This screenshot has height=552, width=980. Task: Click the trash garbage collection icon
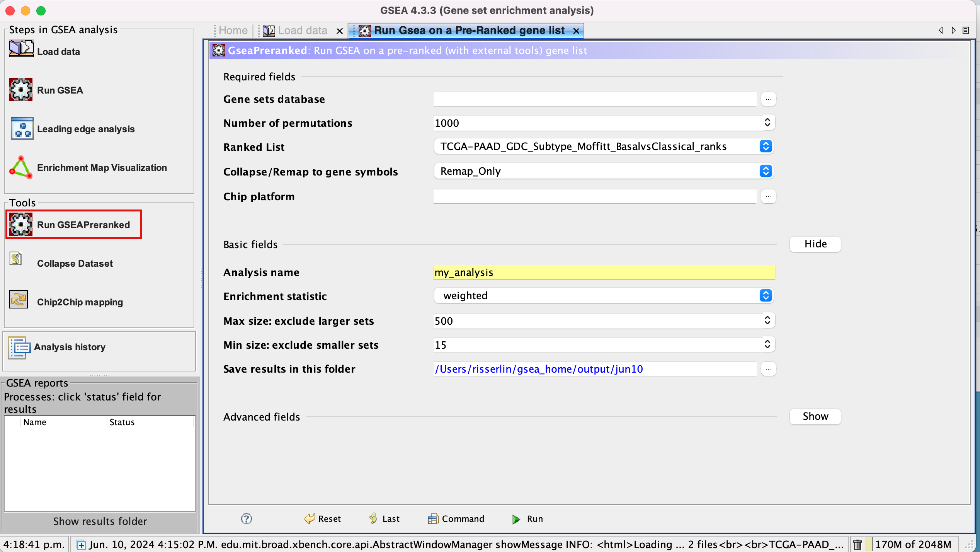tap(857, 544)
